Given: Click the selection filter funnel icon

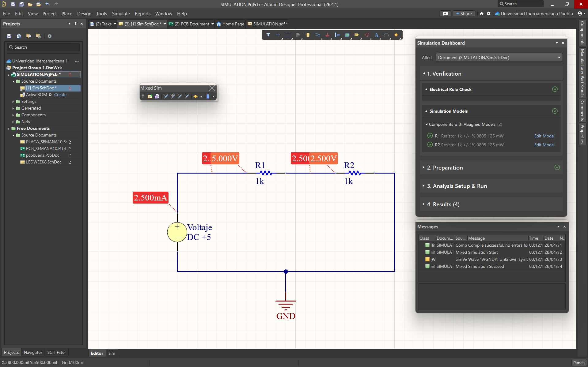Looking at the screenshot, I should (x=268, y=35).
